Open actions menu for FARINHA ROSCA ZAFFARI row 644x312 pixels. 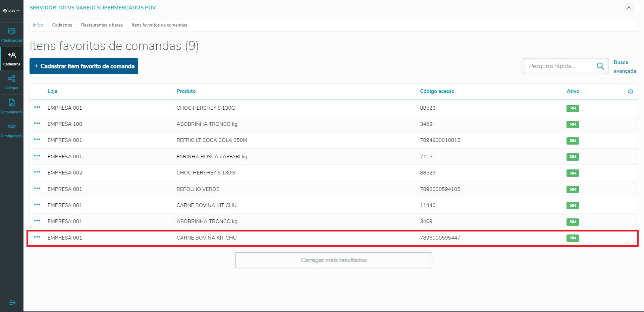(x=37, y=156)
